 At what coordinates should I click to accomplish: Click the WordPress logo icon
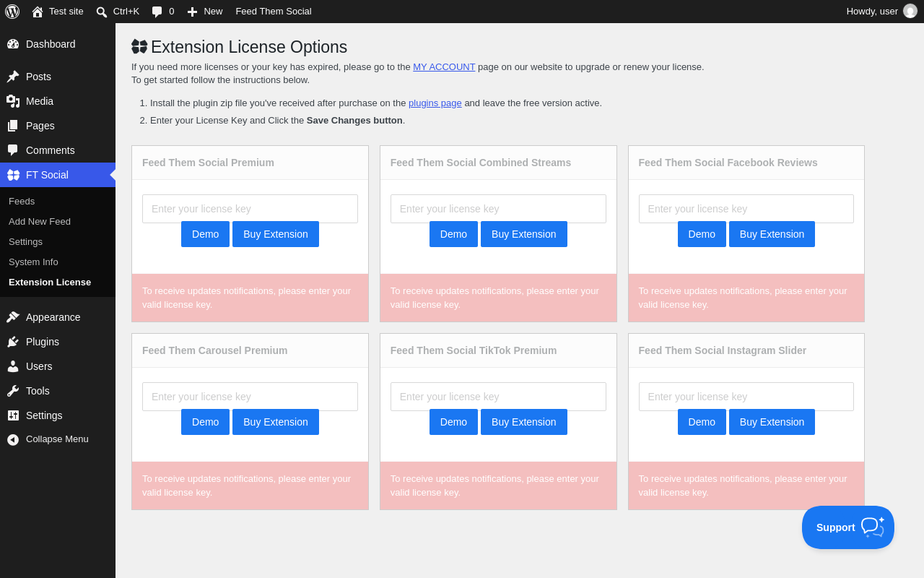point(12,12)
